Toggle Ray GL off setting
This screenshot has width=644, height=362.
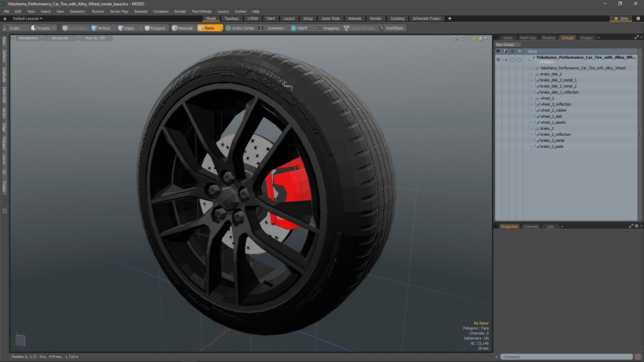(x=95, y=38)
